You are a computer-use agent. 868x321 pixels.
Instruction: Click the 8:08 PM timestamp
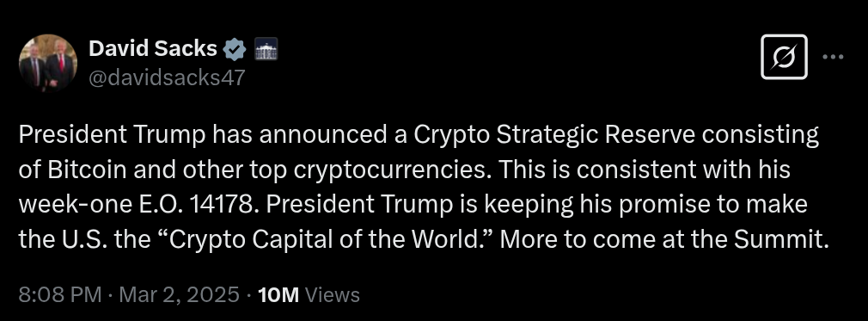pos(60,294)
